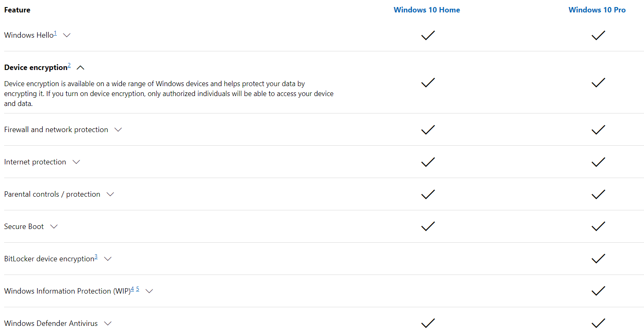Expand the Firewall and network protection section
Image resolution: width=644 pixels, height=335 pixels.
point(118,130)
